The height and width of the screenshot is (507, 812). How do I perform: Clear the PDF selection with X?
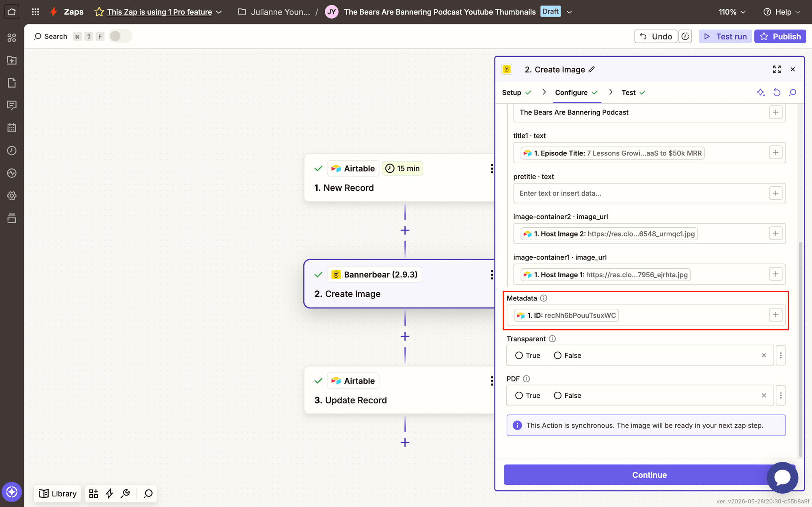[764, 395]
